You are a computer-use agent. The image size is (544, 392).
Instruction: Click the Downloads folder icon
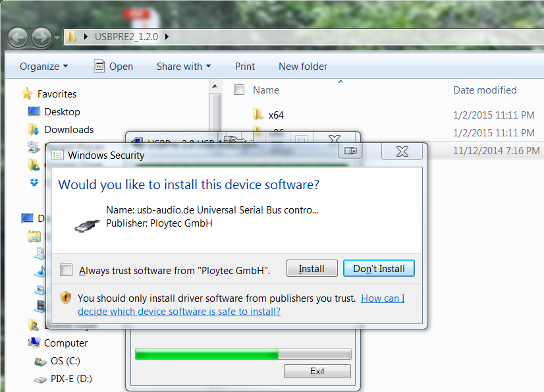[x=34, y=129]
